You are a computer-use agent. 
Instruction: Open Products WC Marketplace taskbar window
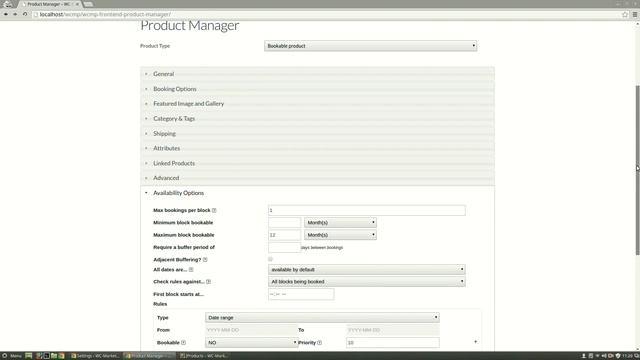tap(204, 356)
